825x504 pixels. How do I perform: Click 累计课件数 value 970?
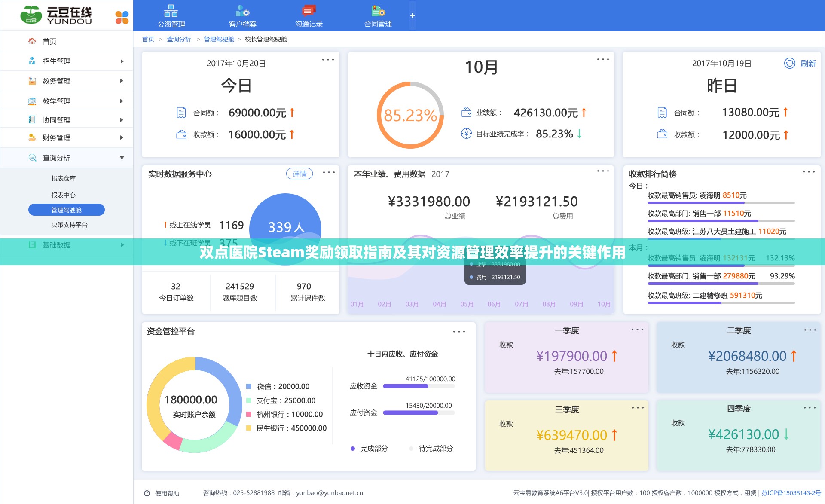[x=304, y=286]
